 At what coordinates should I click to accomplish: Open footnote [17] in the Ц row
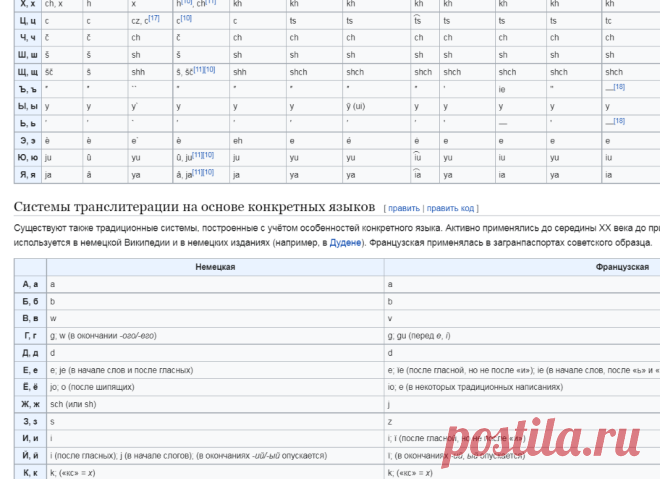click(x=154, y=19)
